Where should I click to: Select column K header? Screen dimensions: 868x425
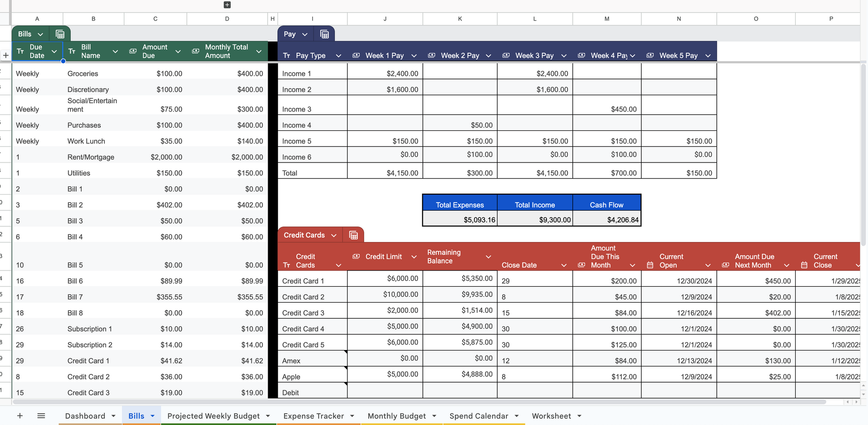pos(460,19)
